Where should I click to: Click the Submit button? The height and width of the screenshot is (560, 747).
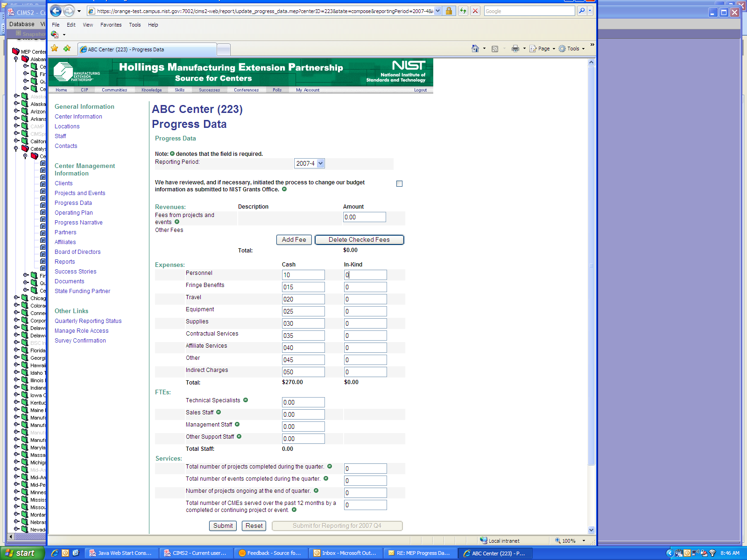[x=223, y=526]
